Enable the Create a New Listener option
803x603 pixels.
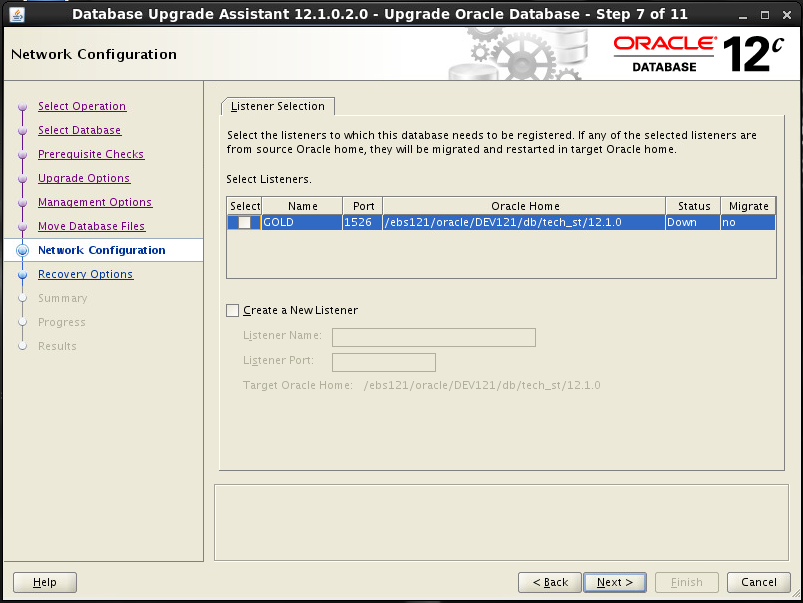point(232,310)
